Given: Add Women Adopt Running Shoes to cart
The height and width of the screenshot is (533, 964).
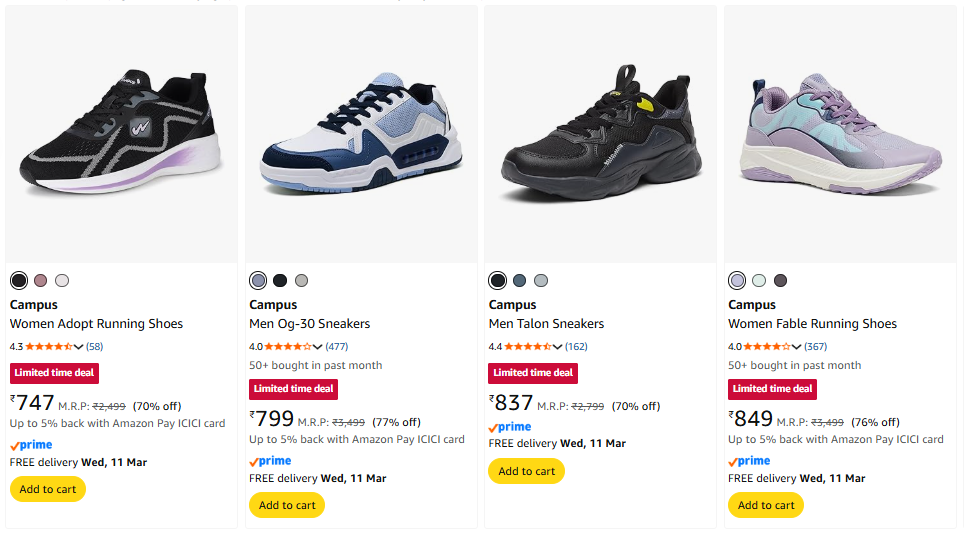Looking at the screenshot, I should 48,489.
